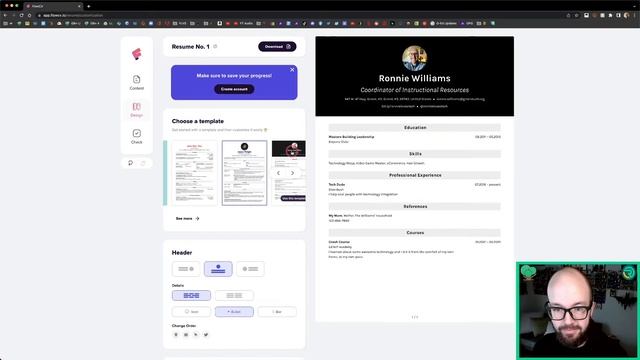Click the LinkedIn icon under Change Order

(196, 335)
